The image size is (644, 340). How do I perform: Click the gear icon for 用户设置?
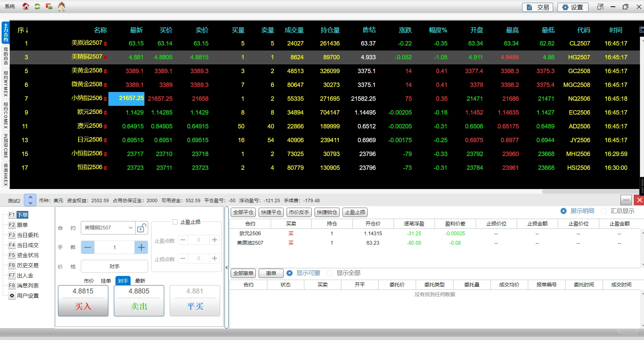12,296
